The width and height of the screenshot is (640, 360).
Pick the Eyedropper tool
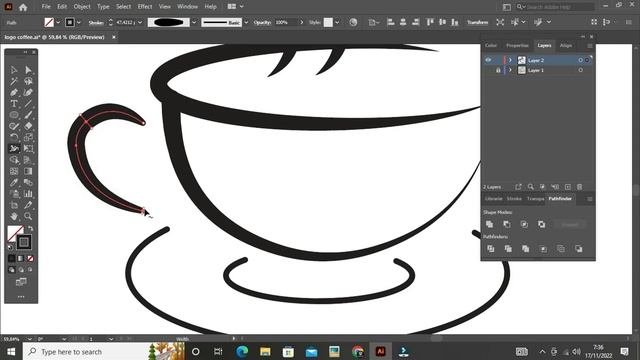14,182
